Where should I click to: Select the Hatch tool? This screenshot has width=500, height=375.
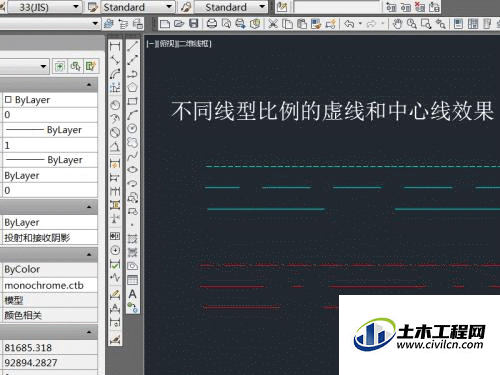tap(133, 239)
